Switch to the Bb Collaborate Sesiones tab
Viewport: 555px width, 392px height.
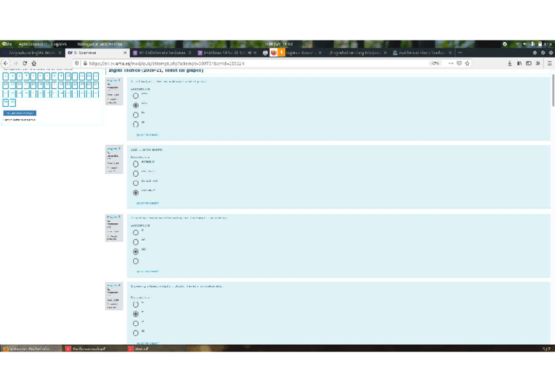click(x=162, y=53)
